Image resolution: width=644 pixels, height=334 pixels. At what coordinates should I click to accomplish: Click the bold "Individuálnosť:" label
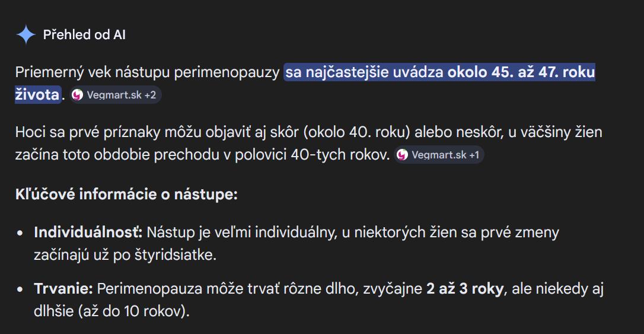[88, 232]
